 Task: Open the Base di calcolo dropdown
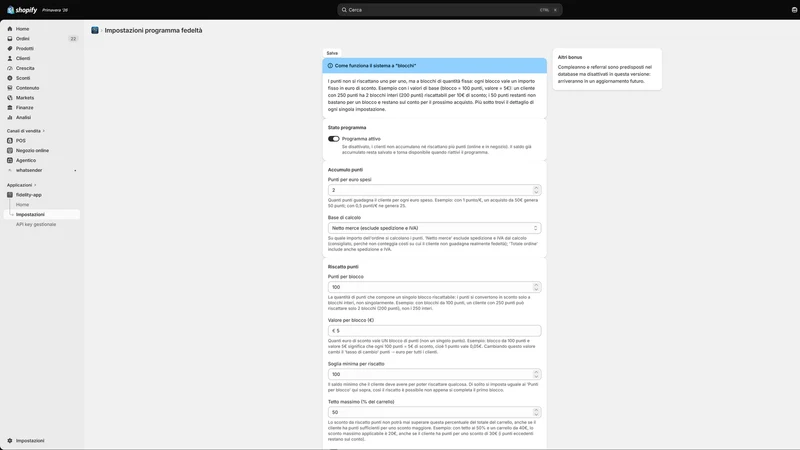point(434,228)
